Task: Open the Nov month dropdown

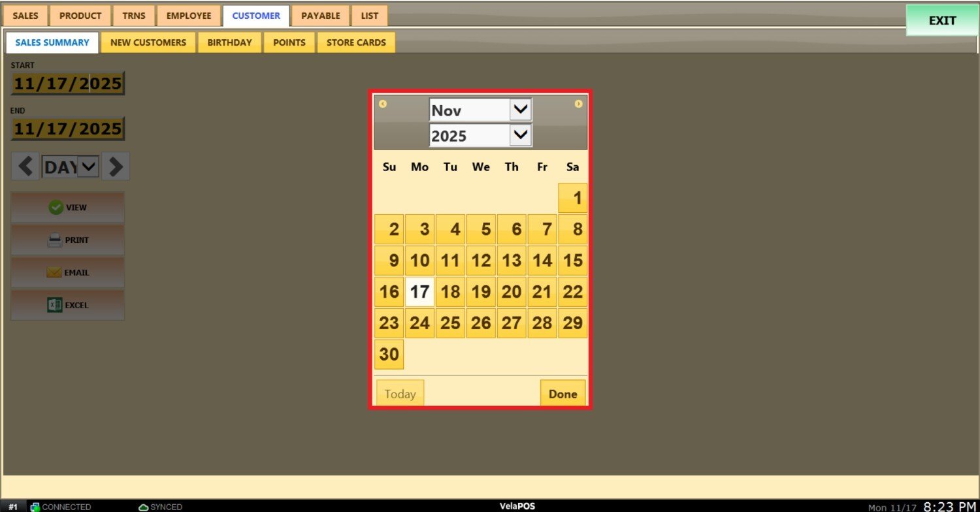Action: coord(520,110)
